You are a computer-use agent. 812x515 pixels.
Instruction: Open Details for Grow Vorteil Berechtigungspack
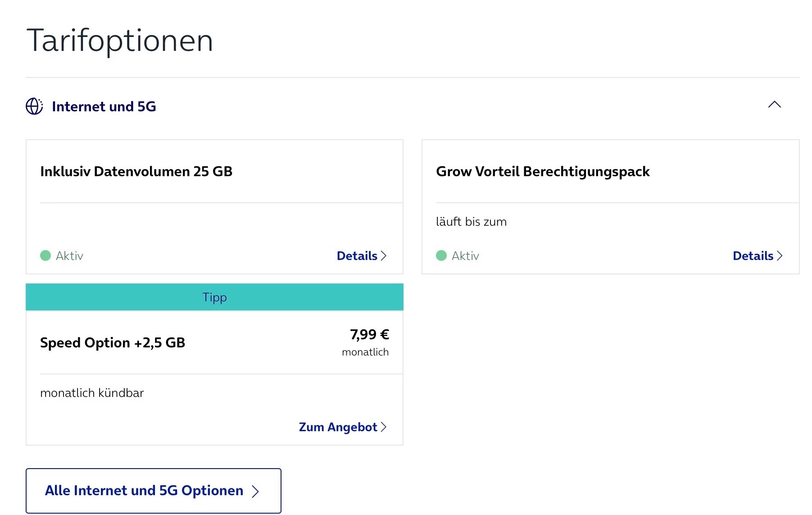pyautogui.click(x=753, y=256)
